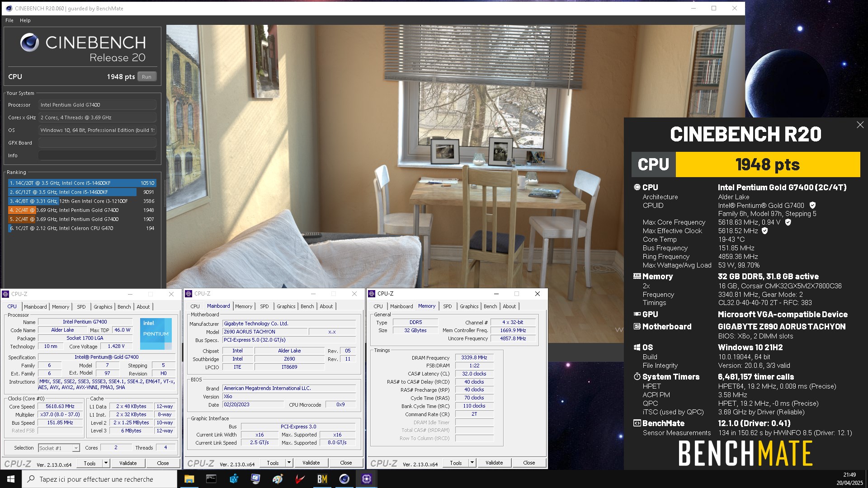The image size is (868, 488).
Task: Click the Cinebench sphere logo in the sidebar
Action: (29, 42)
